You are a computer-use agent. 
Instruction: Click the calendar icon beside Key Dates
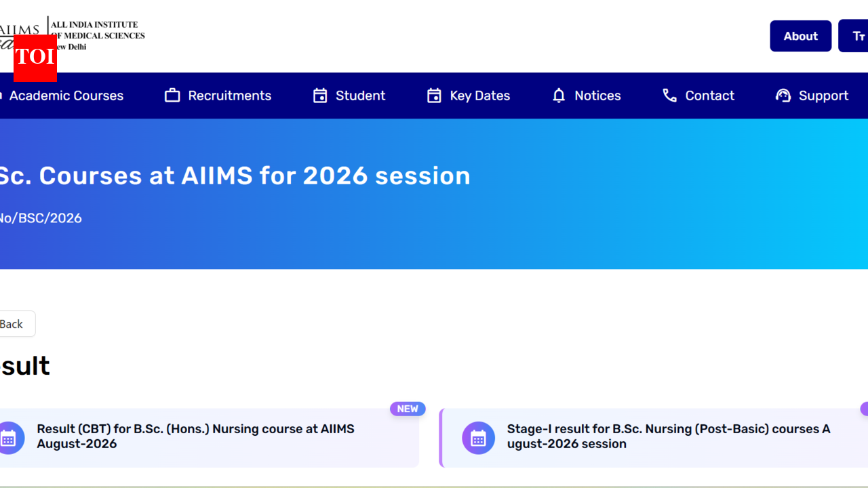tap(434, 96)
